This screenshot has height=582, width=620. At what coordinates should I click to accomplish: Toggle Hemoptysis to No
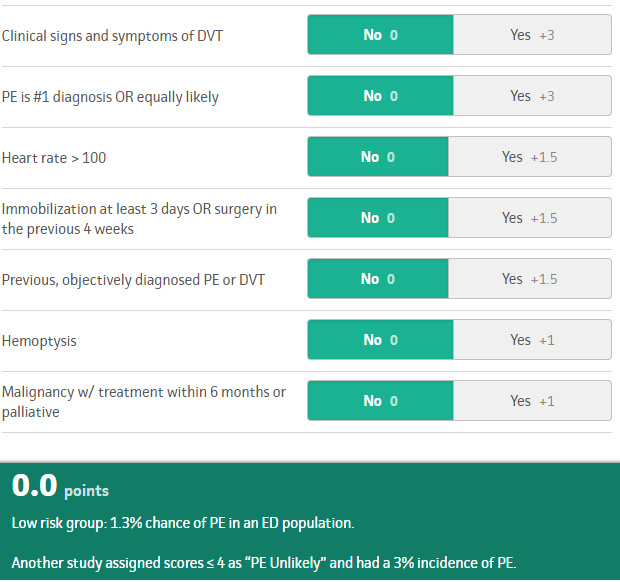coord(380,340)
